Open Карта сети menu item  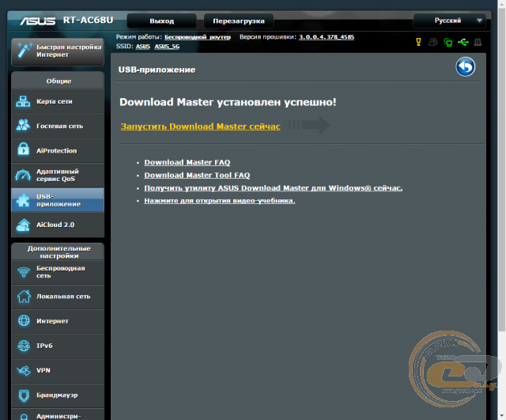coord(58,101)
